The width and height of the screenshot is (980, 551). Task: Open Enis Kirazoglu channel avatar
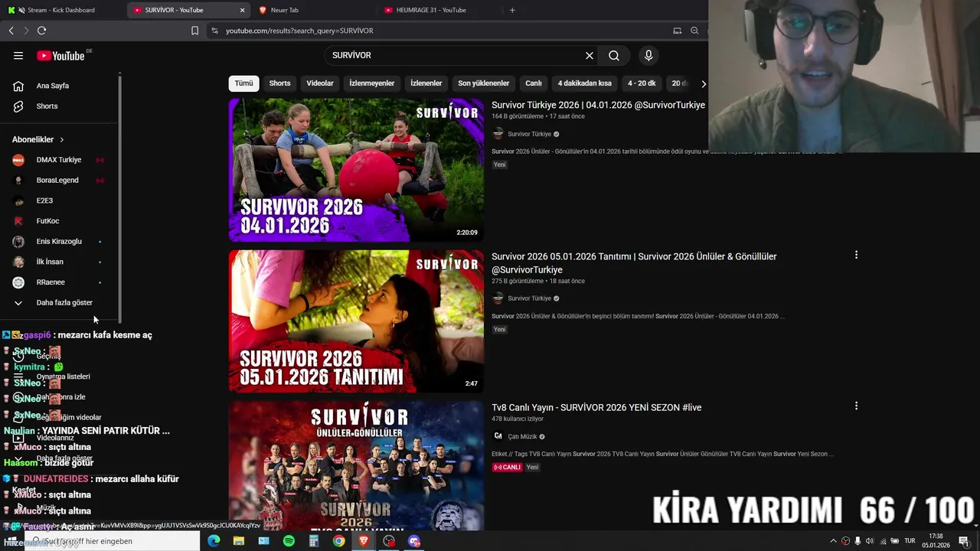click(18, 241)
